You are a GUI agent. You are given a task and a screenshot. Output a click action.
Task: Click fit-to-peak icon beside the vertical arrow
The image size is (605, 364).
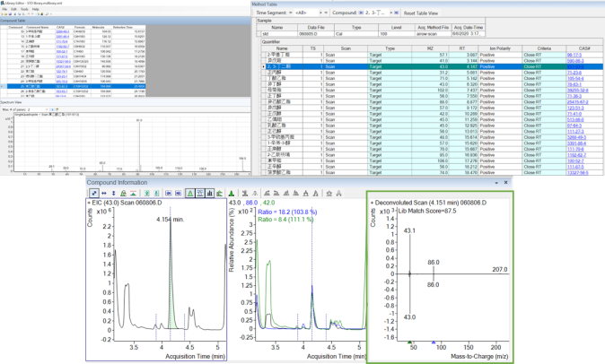point(123,194)
